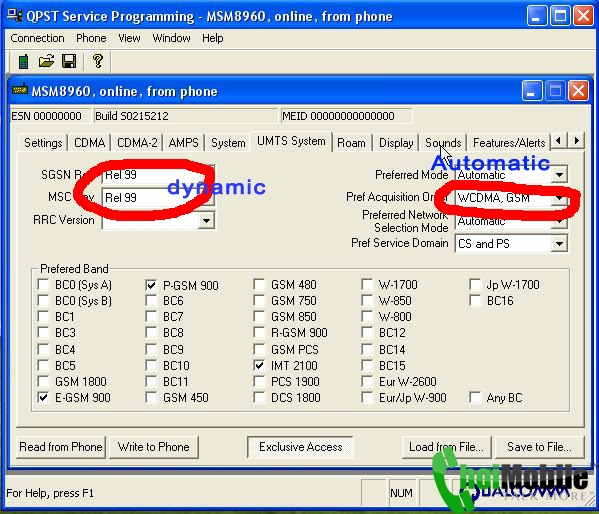Expand the RRC Version dropdown
Image resolution: width=599 pixels, height=514 pixels.
206,221
